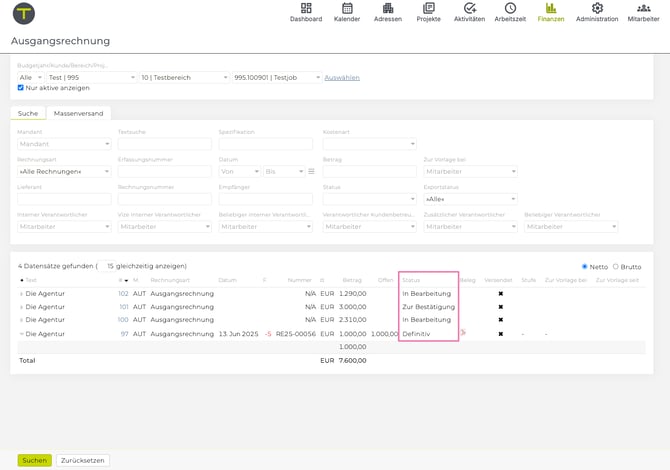The height and width of the screenshot is (470, 670).
Task: Open the Mitarbeiter people icon
Action: [x=643, y=9]
